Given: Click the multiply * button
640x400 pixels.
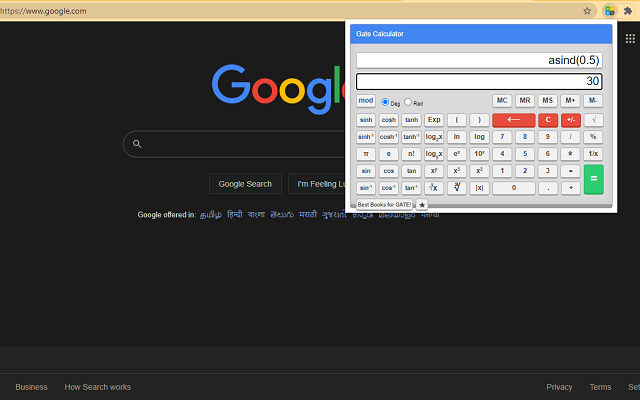Looking at the screenshot, I should (x=571, y=154).
